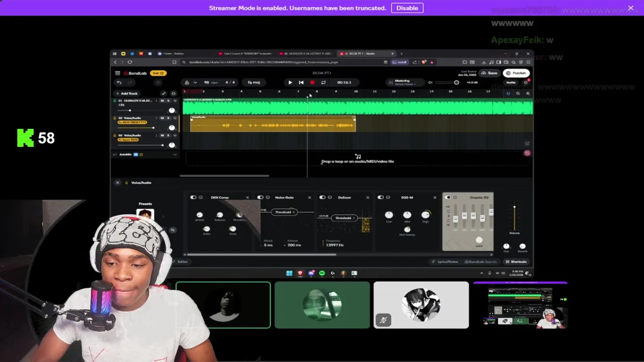This screenshot has height=362, width=644.
Task: Toggle the EQ3-M effect power
Action: [x=381, y=197]
